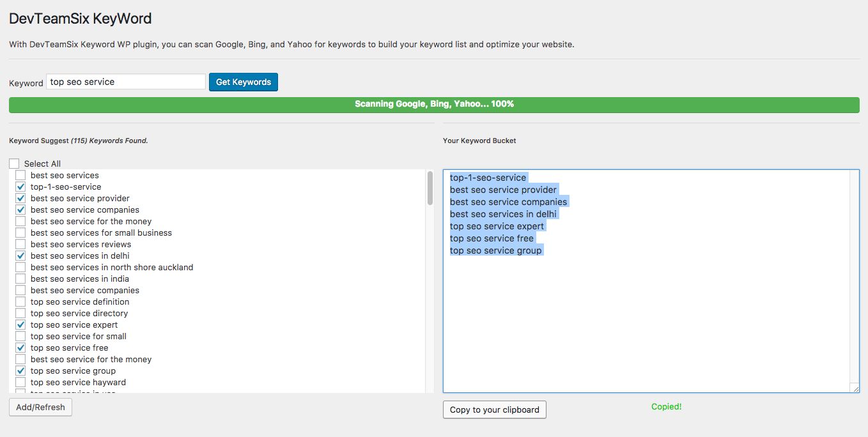Check the 'best seo services' checkbox
The height and width of the screenshot is (437, 868).
(20, 175)
